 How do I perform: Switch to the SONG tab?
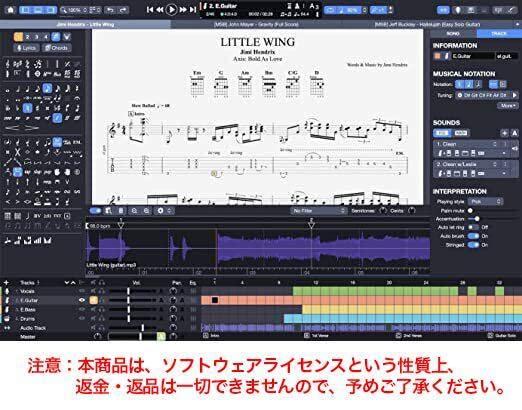453,34
